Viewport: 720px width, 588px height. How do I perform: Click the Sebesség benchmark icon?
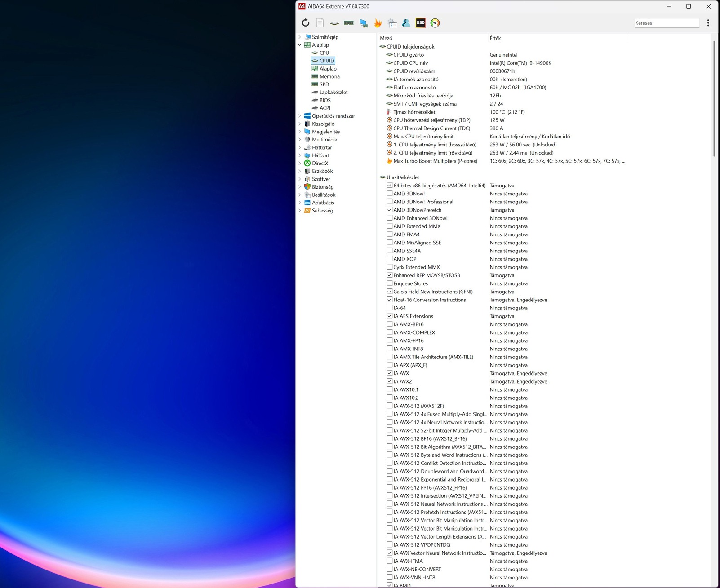307,211
